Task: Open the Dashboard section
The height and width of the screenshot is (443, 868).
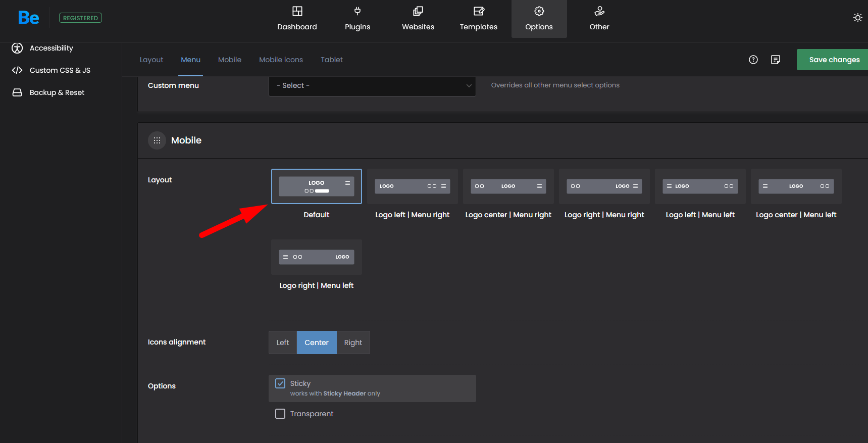Action: [297, 19]
